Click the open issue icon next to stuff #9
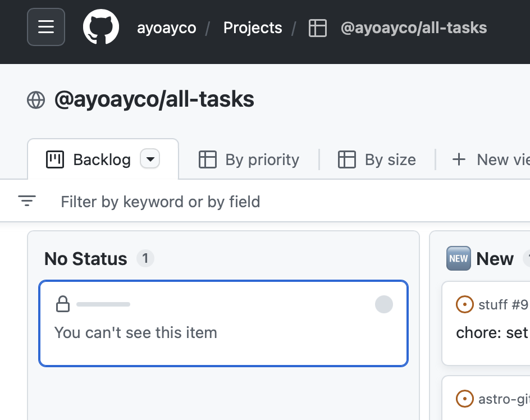Screen dimensions: 530x420 click(x=464, y=305)
